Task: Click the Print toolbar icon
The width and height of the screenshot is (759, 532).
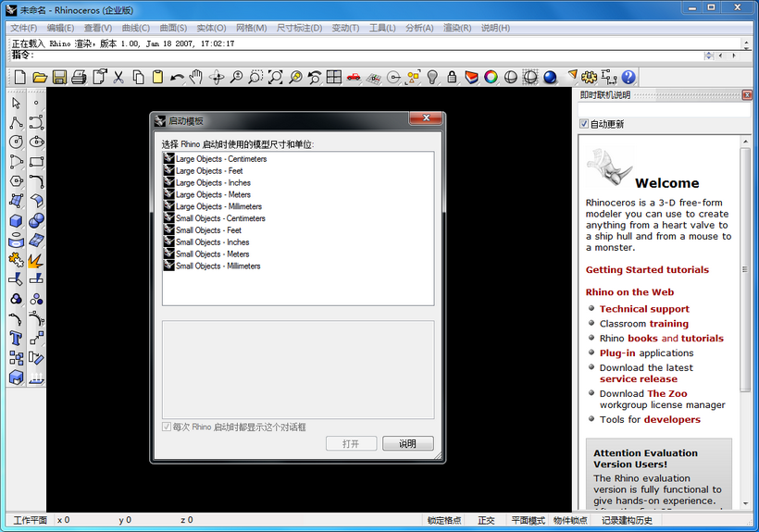Action: pyautogui.click(x=79, y=77)
